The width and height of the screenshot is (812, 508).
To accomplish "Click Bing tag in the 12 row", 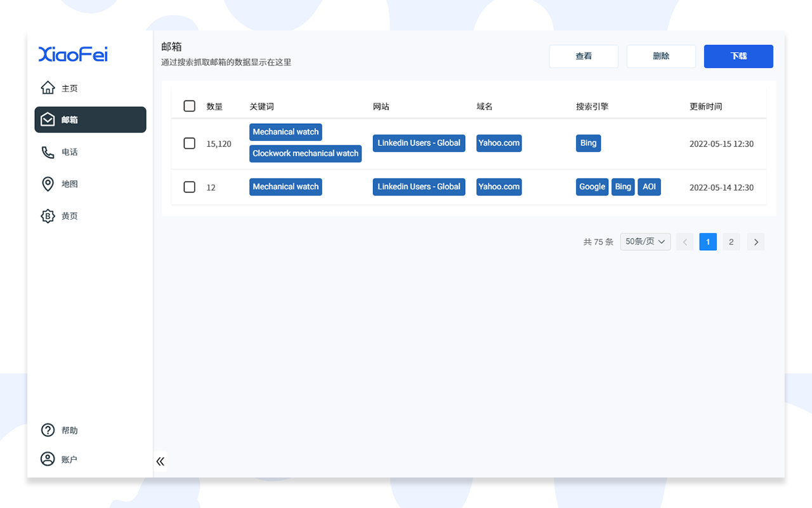I will (x=623, y=187).
